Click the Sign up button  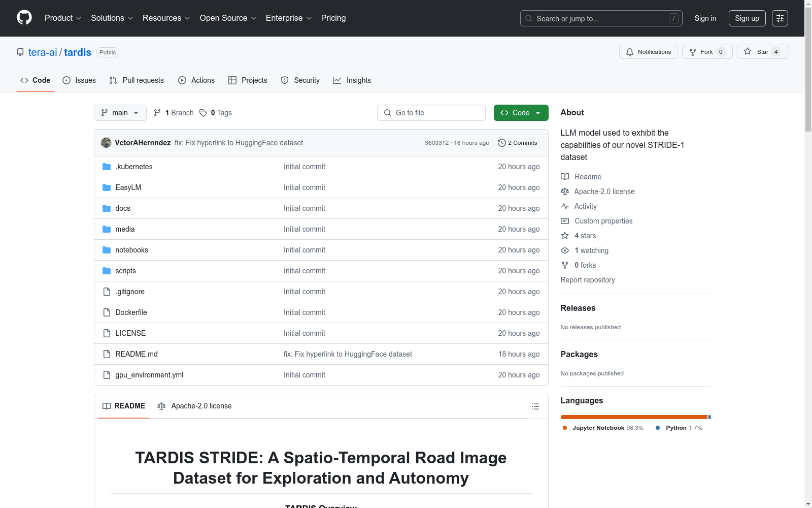tap(747, 18)
